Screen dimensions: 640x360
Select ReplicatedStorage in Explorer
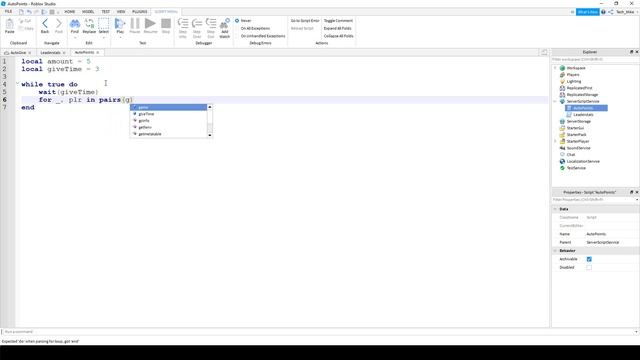pos(582,95)
